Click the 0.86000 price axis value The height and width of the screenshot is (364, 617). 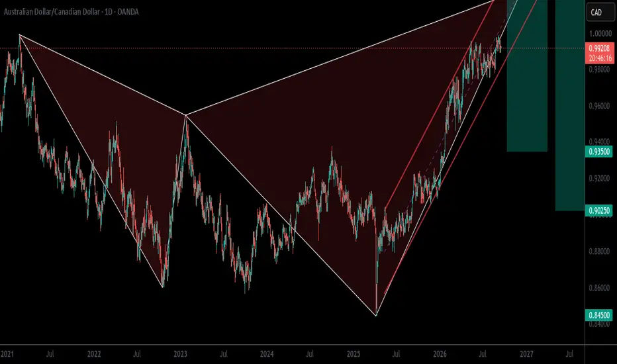600,288
